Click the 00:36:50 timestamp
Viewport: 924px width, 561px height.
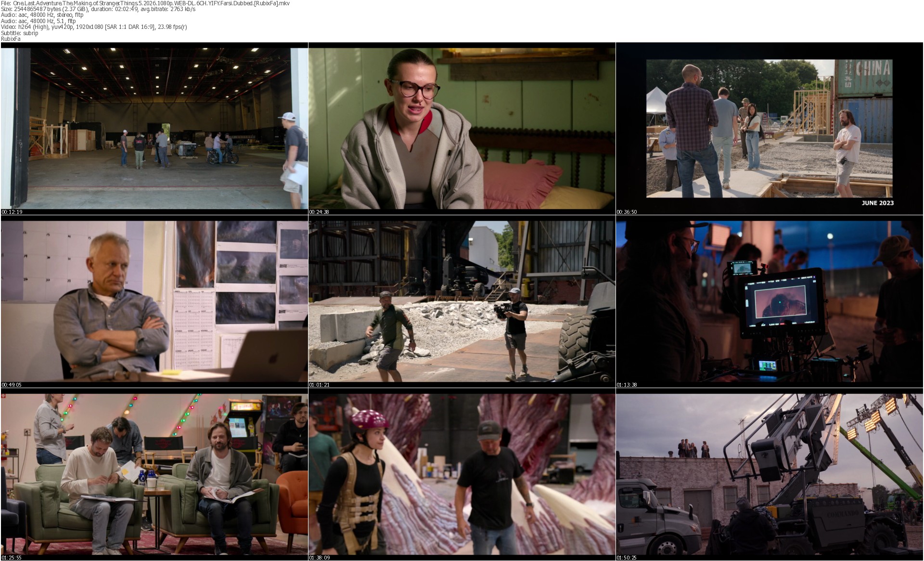627,212
